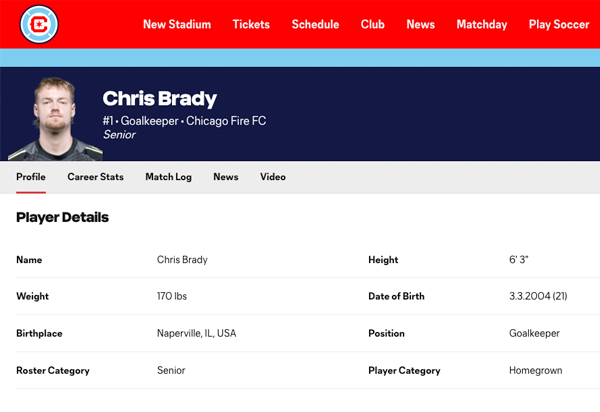Click the Player Details heading
The image size is (600, 412).
pyautogui.click(x=62, y=217)
